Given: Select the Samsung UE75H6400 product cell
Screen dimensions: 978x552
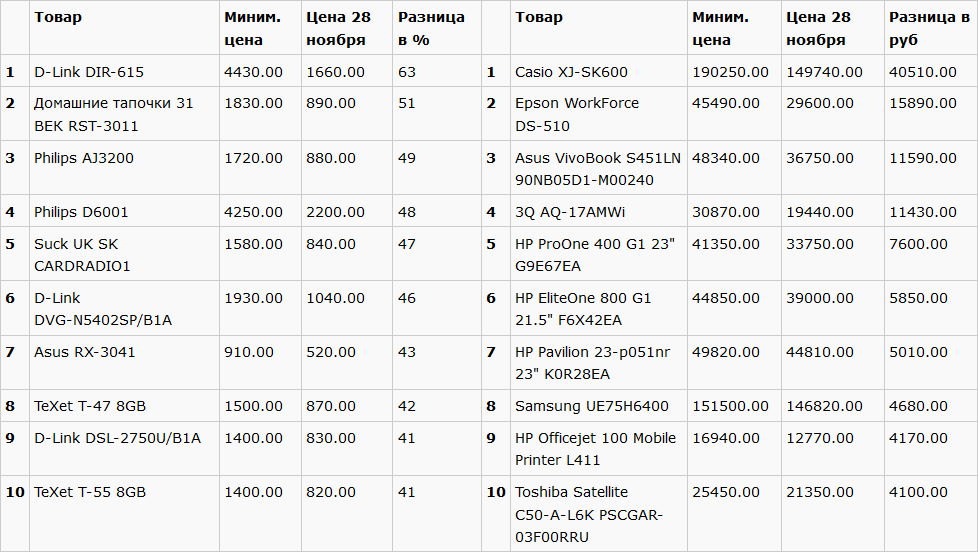Looking at the screenshot, I should click(x=599, y=405).
